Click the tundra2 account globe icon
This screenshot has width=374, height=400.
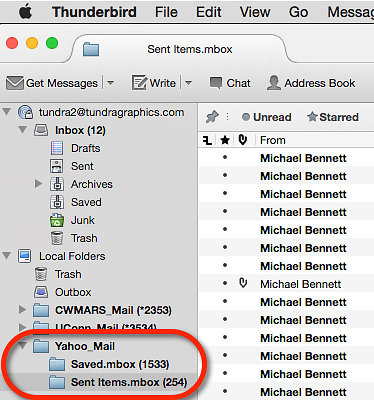[x=25, y=112]
